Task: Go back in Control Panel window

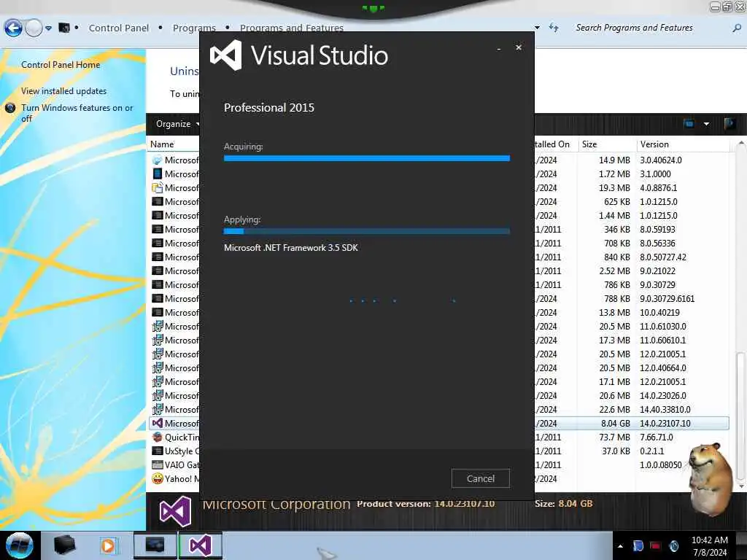Action: 13,28
